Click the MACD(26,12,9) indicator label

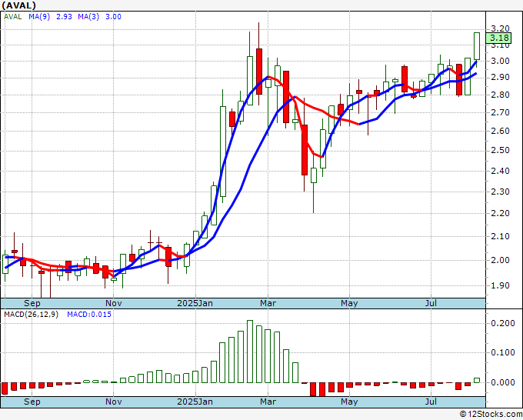[31, 315]
